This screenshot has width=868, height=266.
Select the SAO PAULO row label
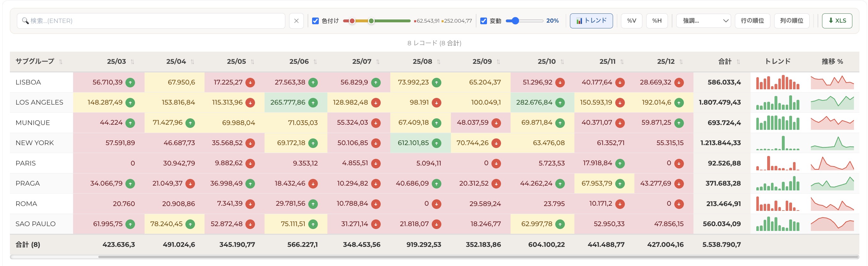point(35,224)
